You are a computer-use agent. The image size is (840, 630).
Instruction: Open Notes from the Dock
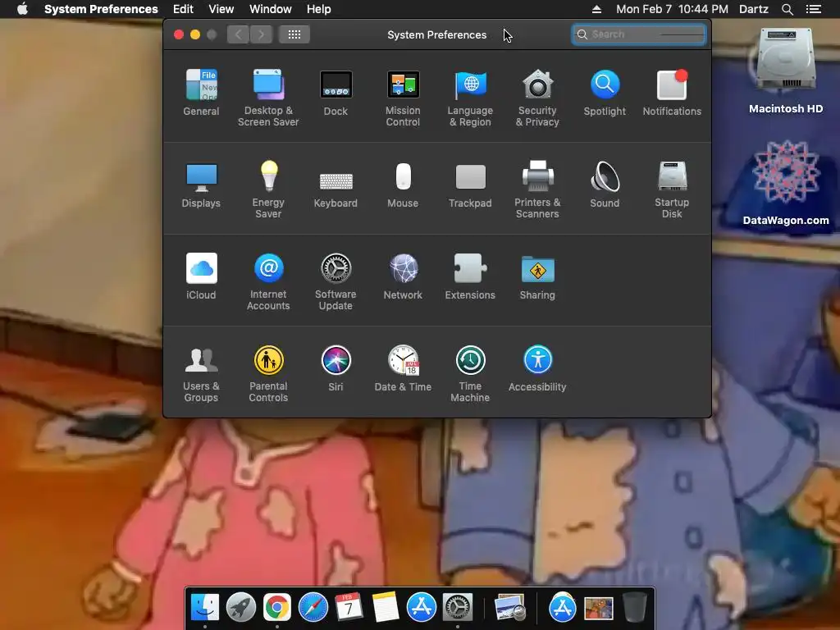click(386, 608)
